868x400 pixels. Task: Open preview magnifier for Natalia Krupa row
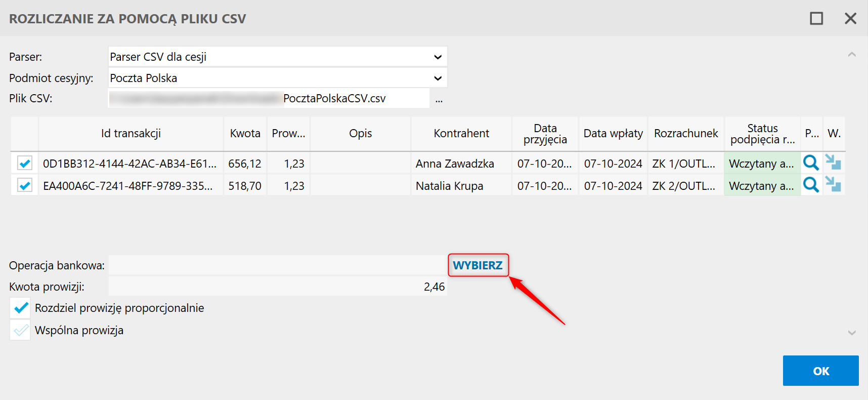tap(811, 185)
